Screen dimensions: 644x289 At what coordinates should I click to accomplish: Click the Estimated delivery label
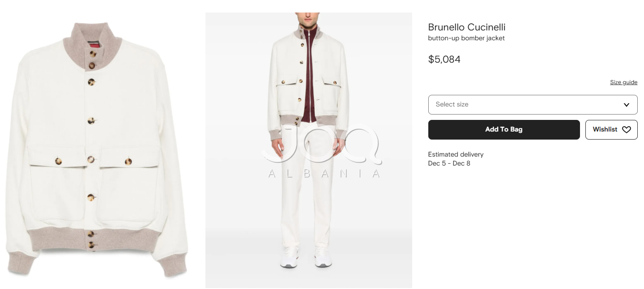pos(456,154)
